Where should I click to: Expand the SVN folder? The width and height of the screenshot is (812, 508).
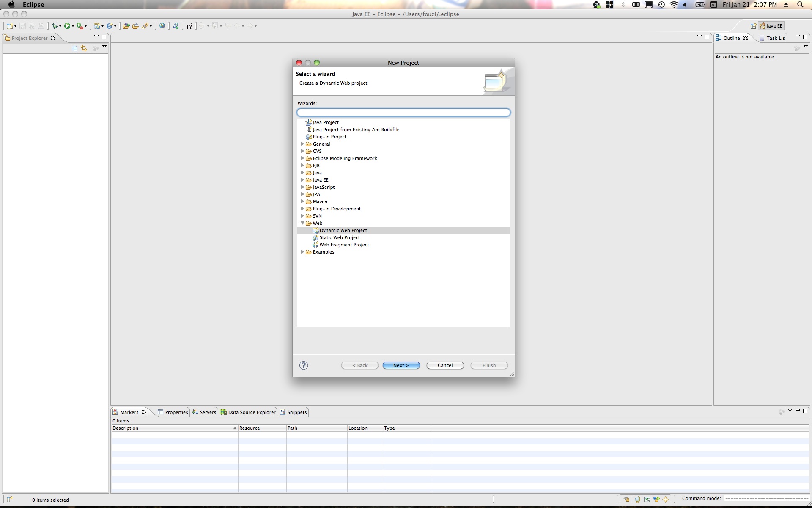302,216
